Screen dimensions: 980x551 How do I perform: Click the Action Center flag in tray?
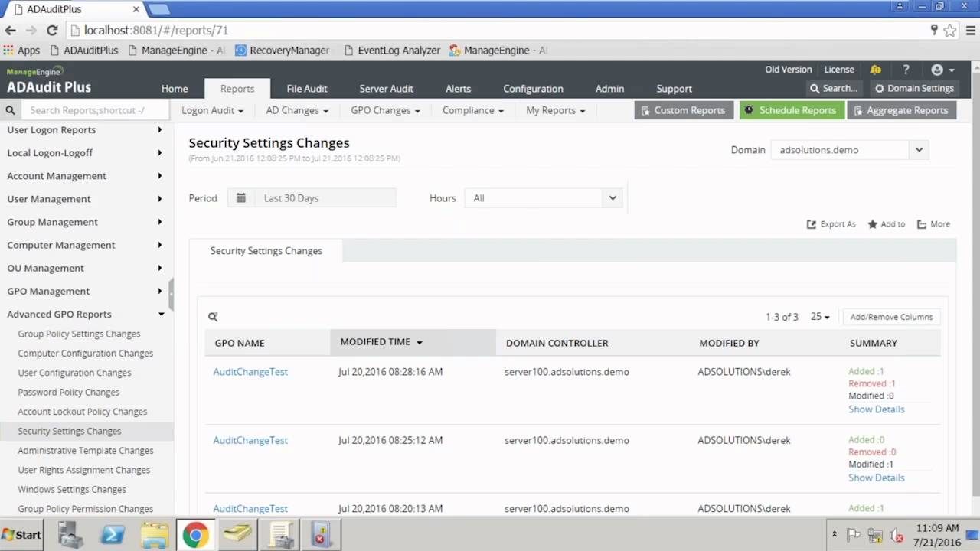854,535
